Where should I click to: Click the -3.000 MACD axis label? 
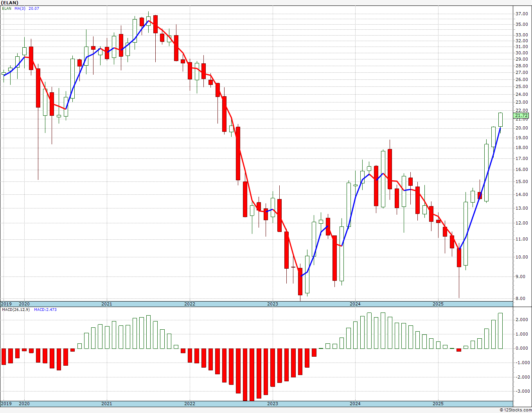pos(521,391)
